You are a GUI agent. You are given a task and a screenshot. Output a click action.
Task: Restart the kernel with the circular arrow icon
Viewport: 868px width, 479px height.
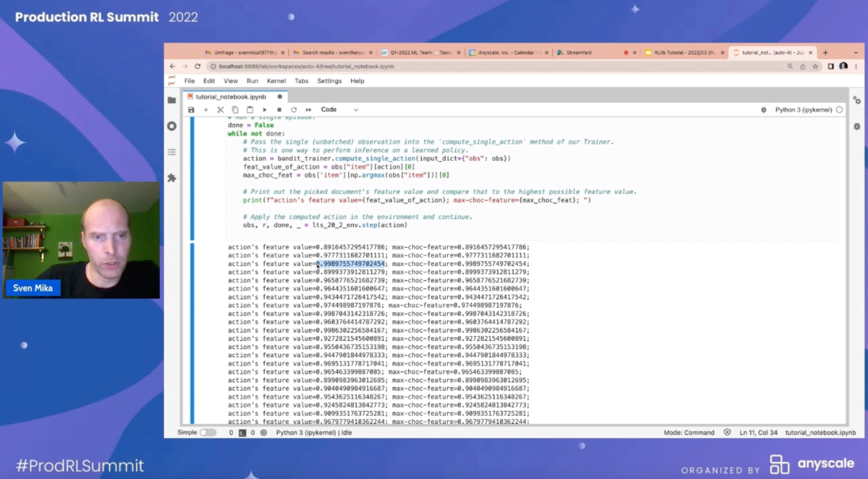pos(294,110)
